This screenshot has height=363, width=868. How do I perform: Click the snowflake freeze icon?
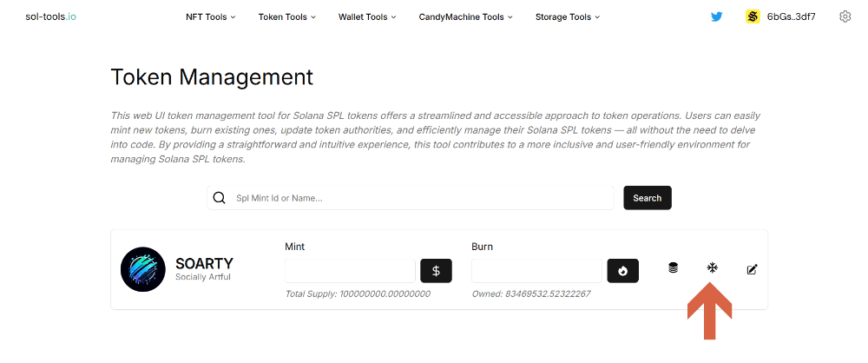click(712, 268)
